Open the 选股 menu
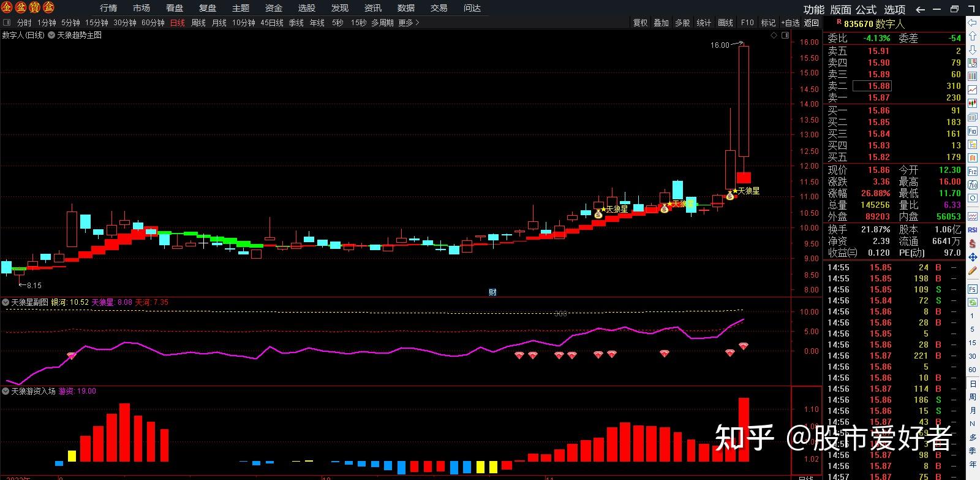Viewport: 980px width, 480px height. (x=307, y=8)
